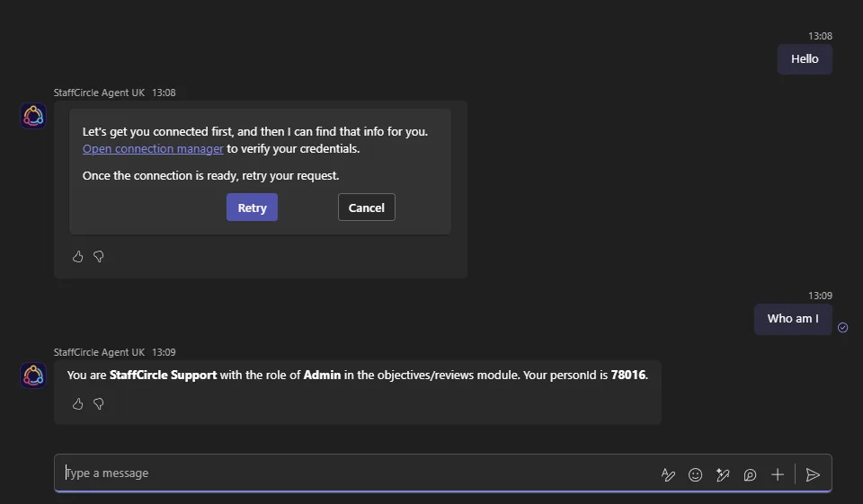The image size is (863, 504).
Task: Click StaffCircle Agent UK name at 13:09
Action: pyautogui.click(x=99, y=352)
